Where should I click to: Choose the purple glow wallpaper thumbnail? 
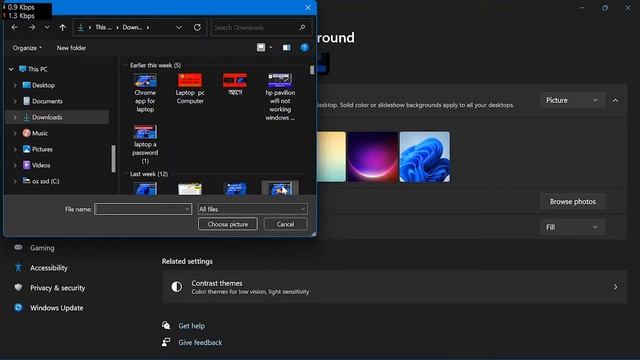tap(373, 157)
